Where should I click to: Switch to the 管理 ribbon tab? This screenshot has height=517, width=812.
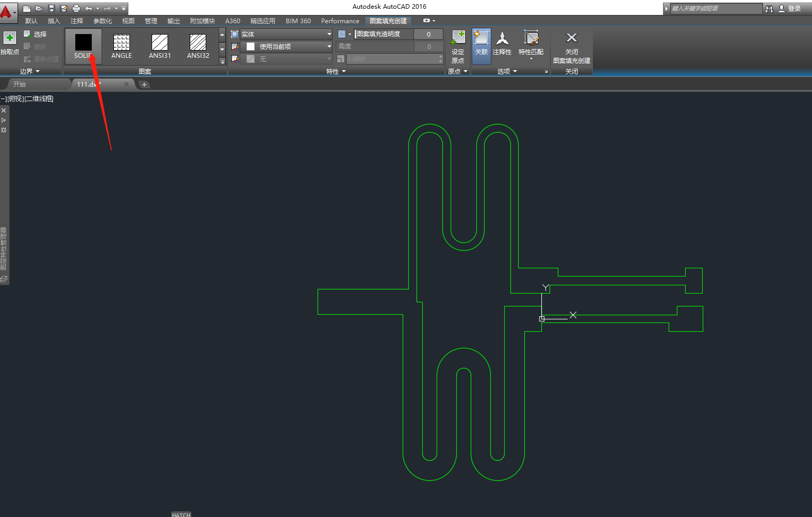coord(151,21)
